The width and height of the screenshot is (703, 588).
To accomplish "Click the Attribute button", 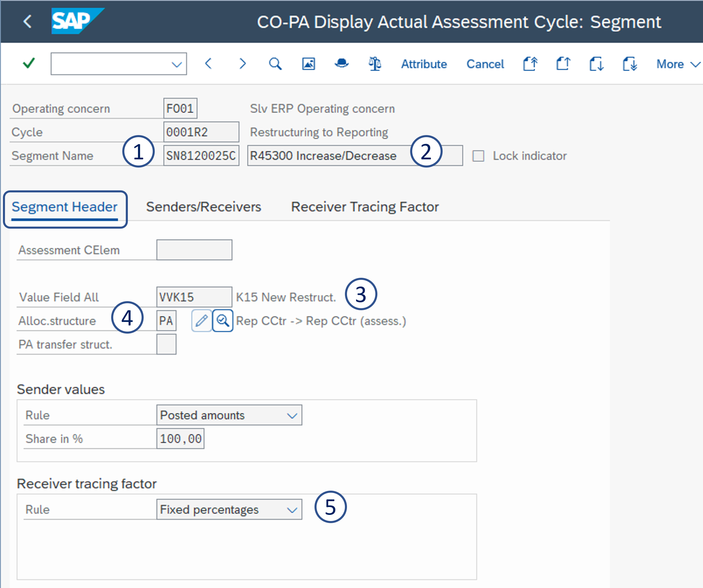I will point(424,64).
